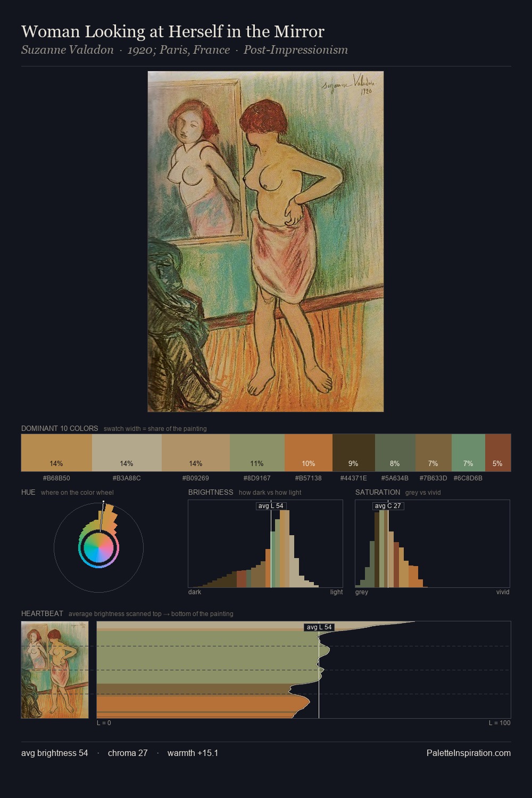Click the hex label '#B57138'
Image resolution: width=532 pixels, height=798 pixels.
pyautogui.click(x=309, y=478)
